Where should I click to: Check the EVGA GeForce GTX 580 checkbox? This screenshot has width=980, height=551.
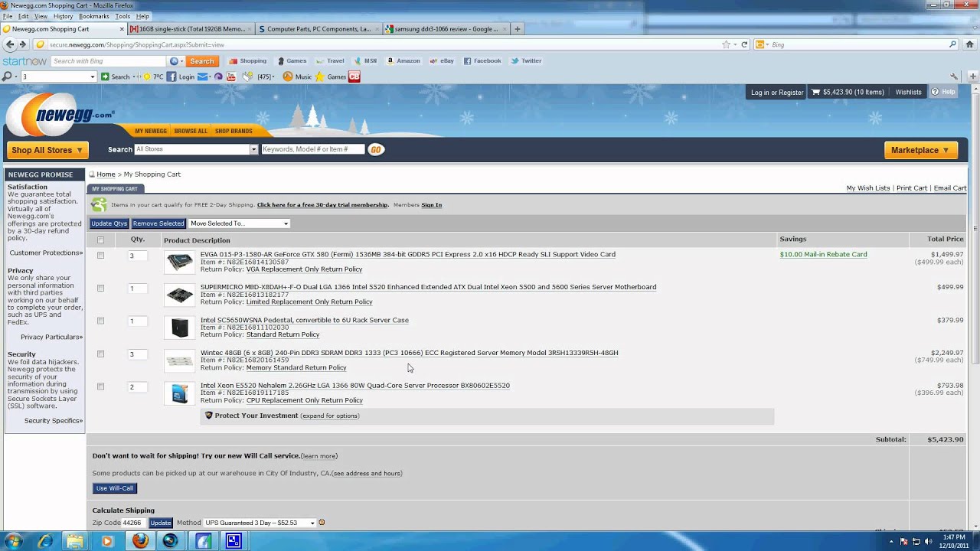pos(100,256)
